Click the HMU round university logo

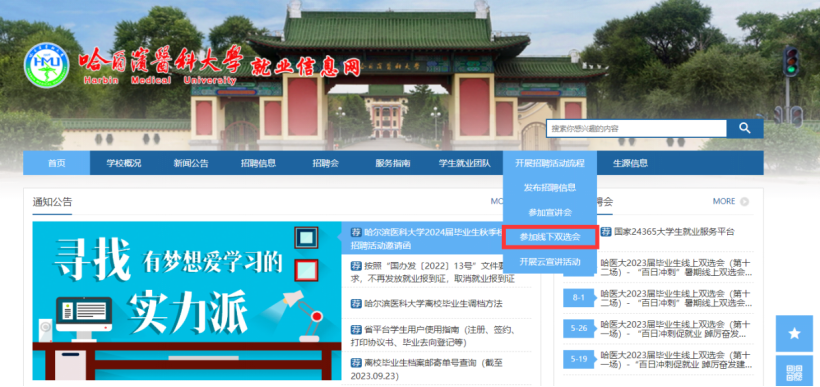point(47,65)
